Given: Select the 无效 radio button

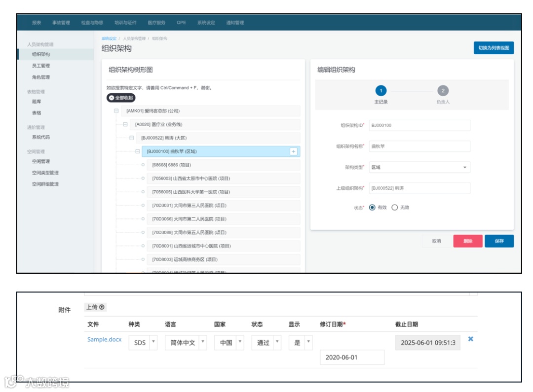Looking at the screenshot, I should (x=395, y=208).
